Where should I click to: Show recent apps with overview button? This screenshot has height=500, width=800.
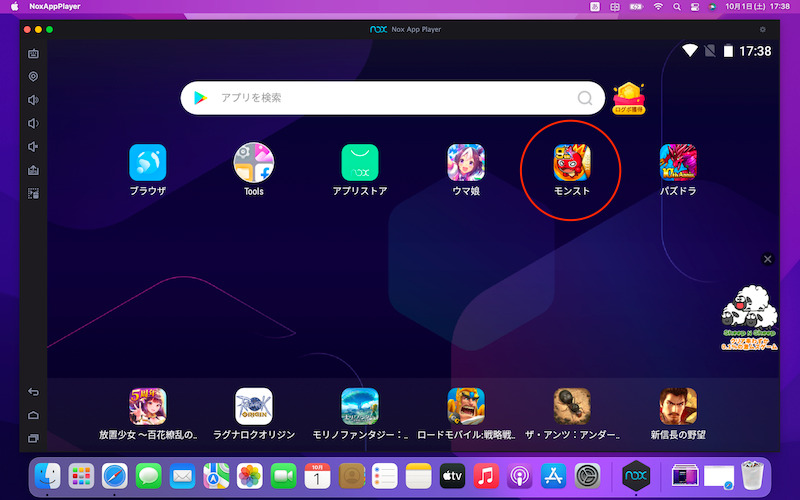[x=33, y=438]
